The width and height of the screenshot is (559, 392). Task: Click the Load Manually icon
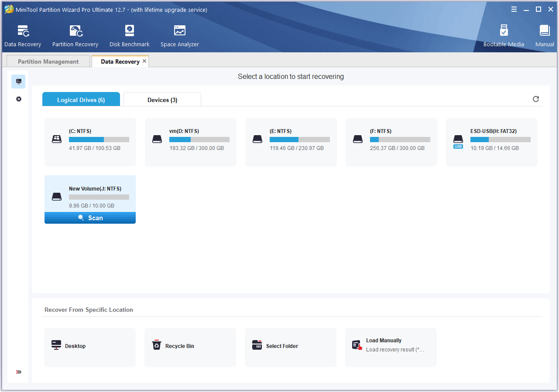click(x=357, y=345)
